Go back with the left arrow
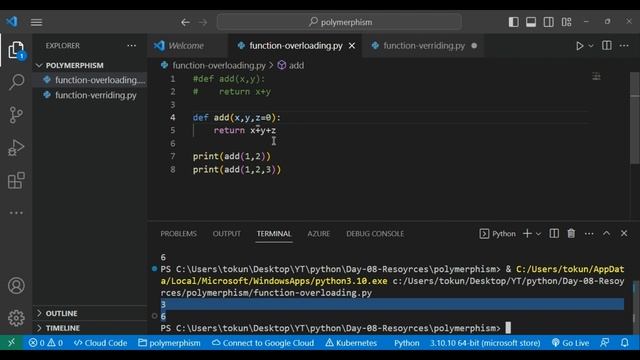Screen dimensions: 640x360 (185, 22)
